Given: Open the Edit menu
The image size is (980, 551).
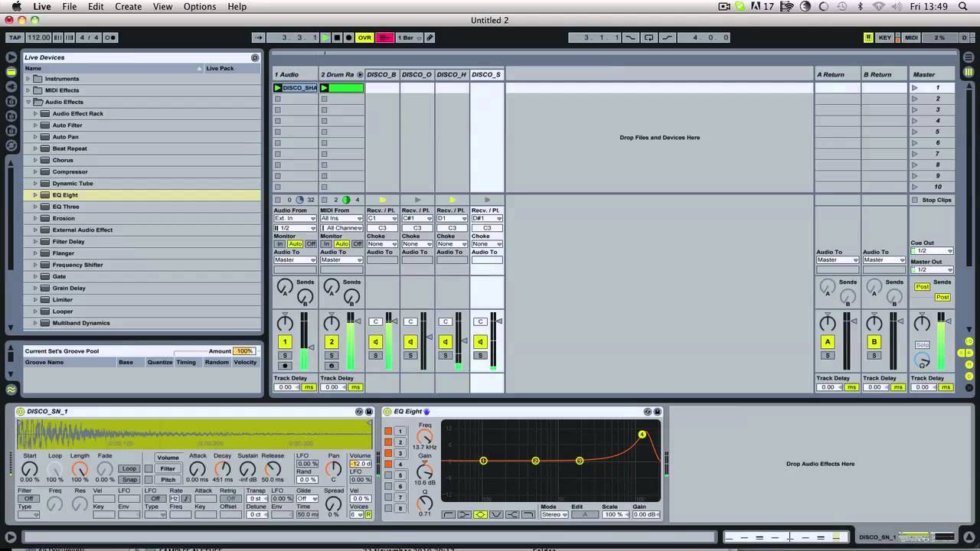Looking at the screenshot, I should pyautogui.click(x=96, y=7).
